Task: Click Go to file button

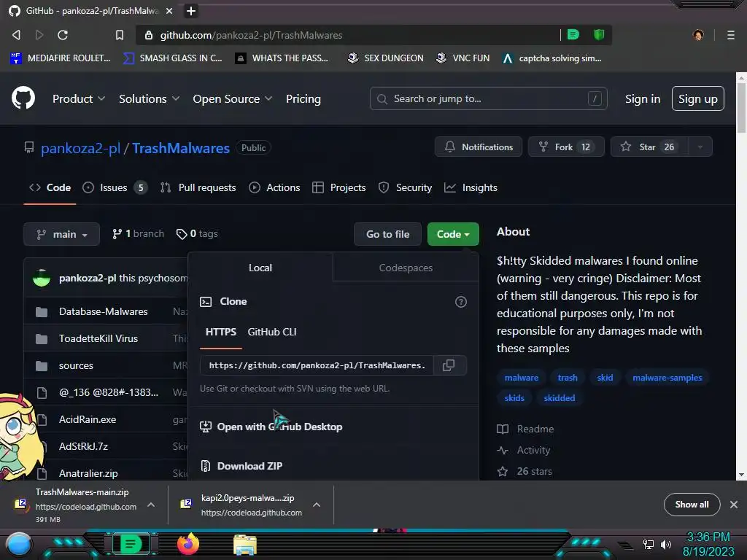Action: (x=387, y=234)
